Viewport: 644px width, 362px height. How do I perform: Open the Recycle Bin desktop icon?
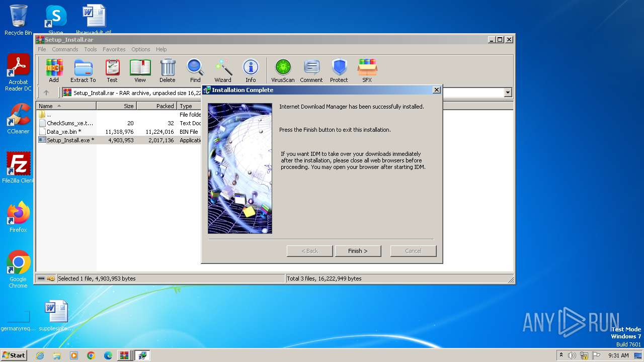pos(18,20)
